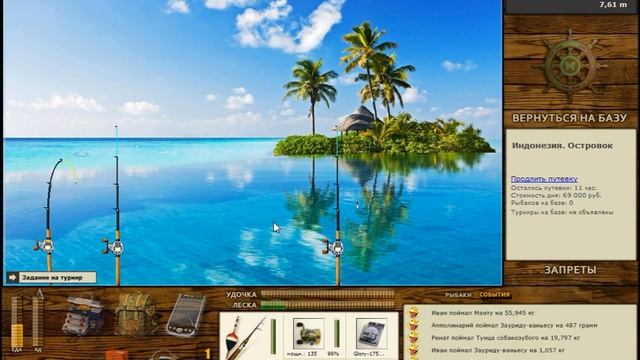Click trophy icon beside Манту event

coord(414,313)
